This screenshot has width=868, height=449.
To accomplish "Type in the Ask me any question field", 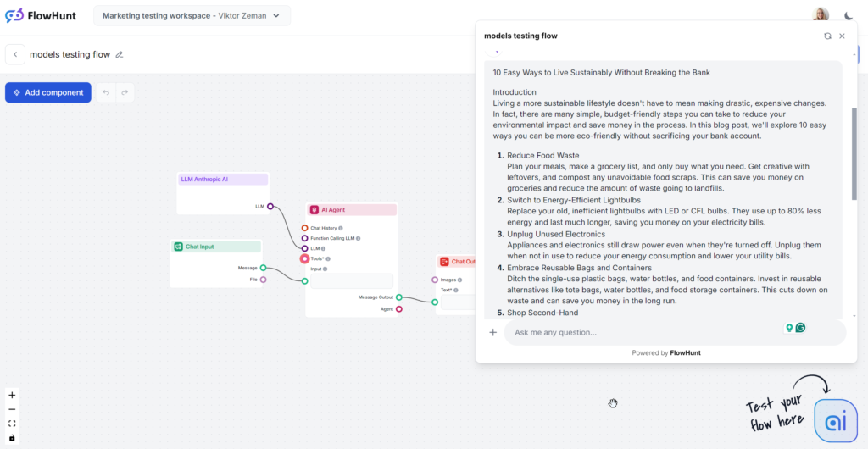I will 644,332.
